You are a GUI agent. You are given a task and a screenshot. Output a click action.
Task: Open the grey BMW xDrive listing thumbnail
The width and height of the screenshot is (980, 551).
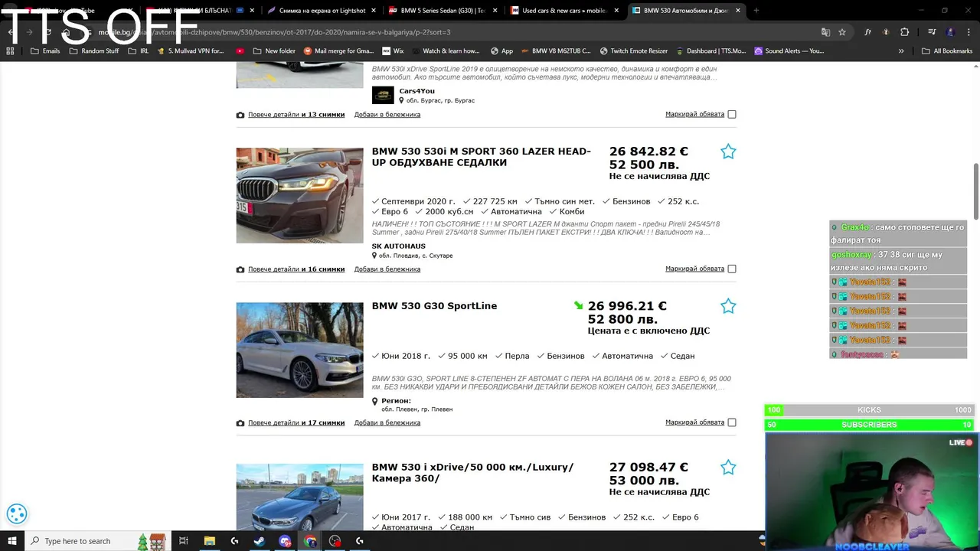pos(299,497)
